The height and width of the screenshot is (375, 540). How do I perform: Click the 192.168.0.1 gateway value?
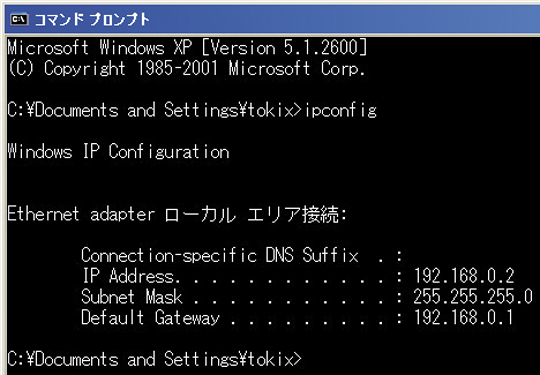pyautogui.click(x=464, y=317)
